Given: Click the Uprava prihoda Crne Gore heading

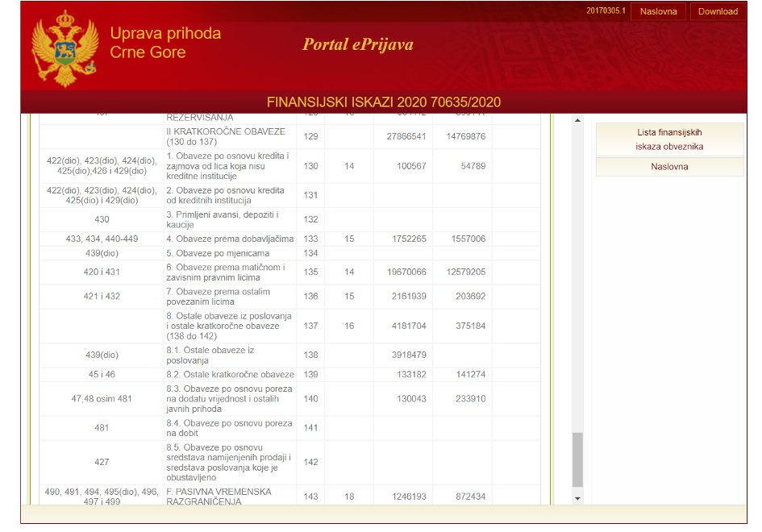Looking at the screenshot, I should (x=165, y=42).
